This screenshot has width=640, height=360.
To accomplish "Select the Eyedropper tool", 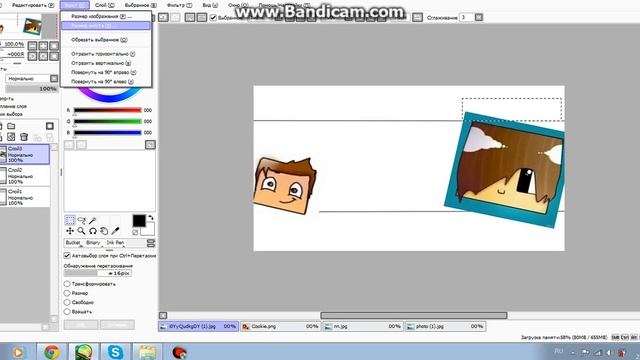I will tap(116, 231).
